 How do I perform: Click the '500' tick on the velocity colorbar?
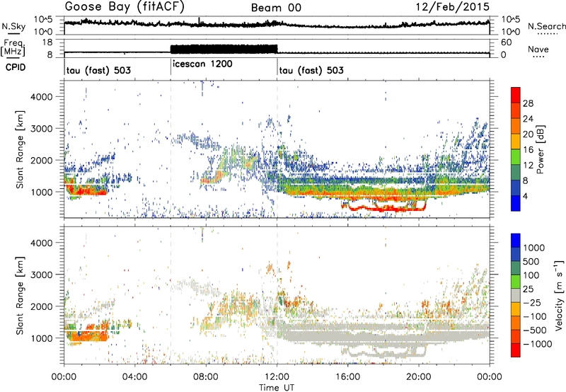(x=531, y=261)
